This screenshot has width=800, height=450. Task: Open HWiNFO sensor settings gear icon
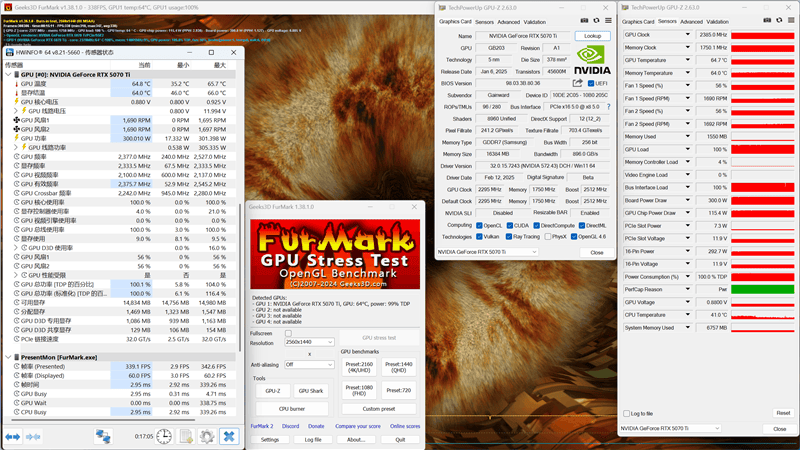pos(207,436)
